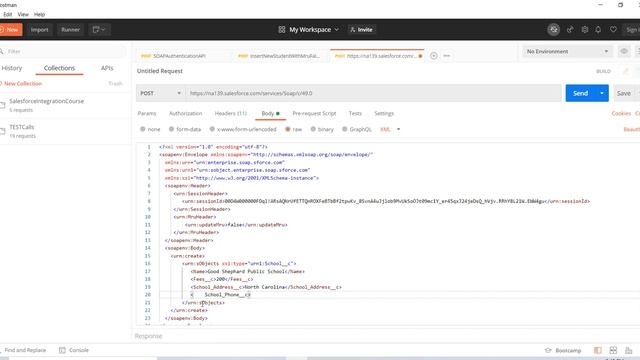The height and width of the screenshot is (360, 640).
Task: Click the sync status icon in header
Action: point(553,29)
